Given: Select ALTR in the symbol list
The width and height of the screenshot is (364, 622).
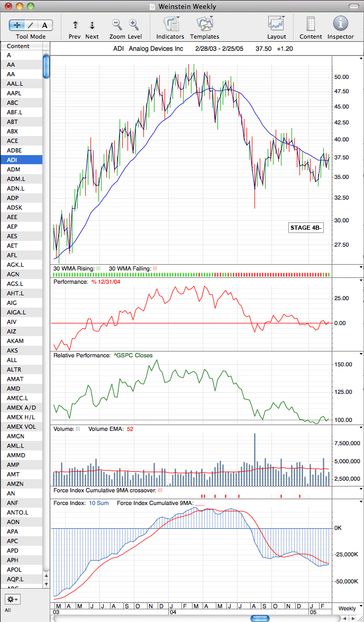Looking at the screenshot, I should [x=21, y=369].
